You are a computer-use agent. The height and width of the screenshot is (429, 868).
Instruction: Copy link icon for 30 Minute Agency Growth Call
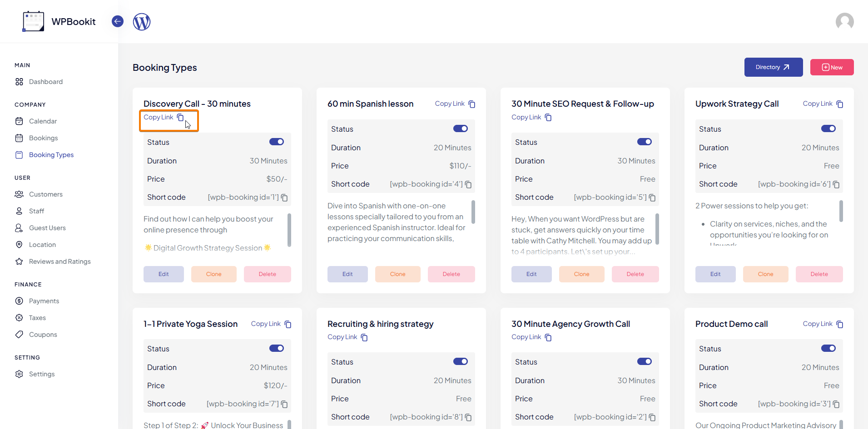coord(548,337)
